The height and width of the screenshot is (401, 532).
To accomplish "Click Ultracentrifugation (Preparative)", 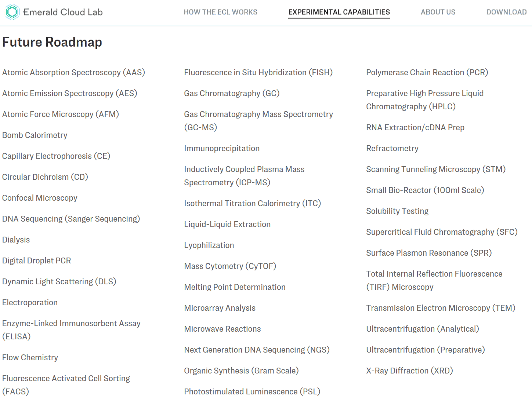I will point(426,350).
